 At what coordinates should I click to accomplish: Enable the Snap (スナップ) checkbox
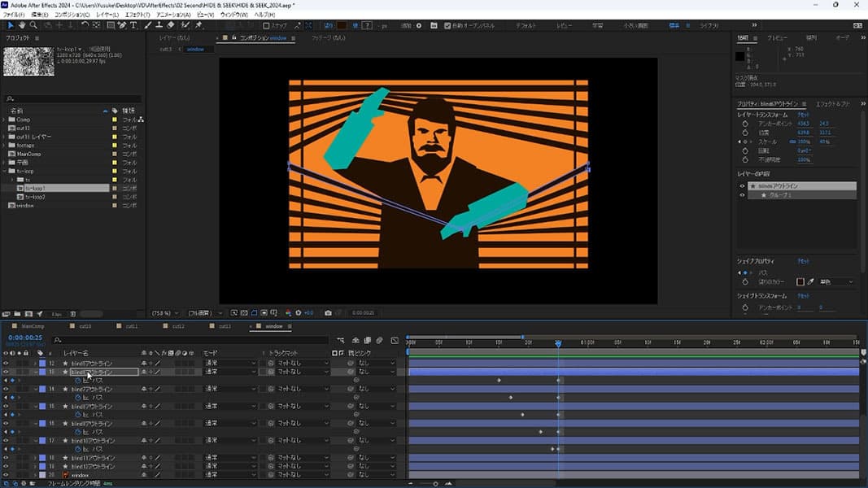(x=266, y=25)
